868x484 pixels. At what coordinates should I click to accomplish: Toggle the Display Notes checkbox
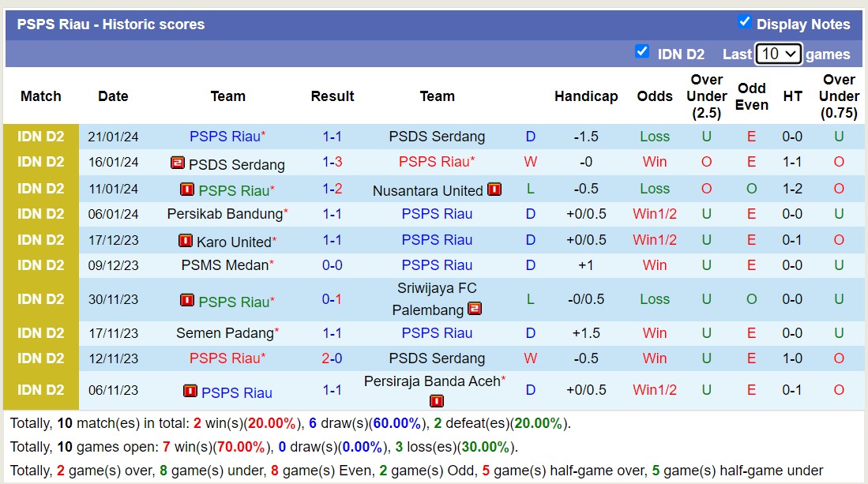[744, 22]
